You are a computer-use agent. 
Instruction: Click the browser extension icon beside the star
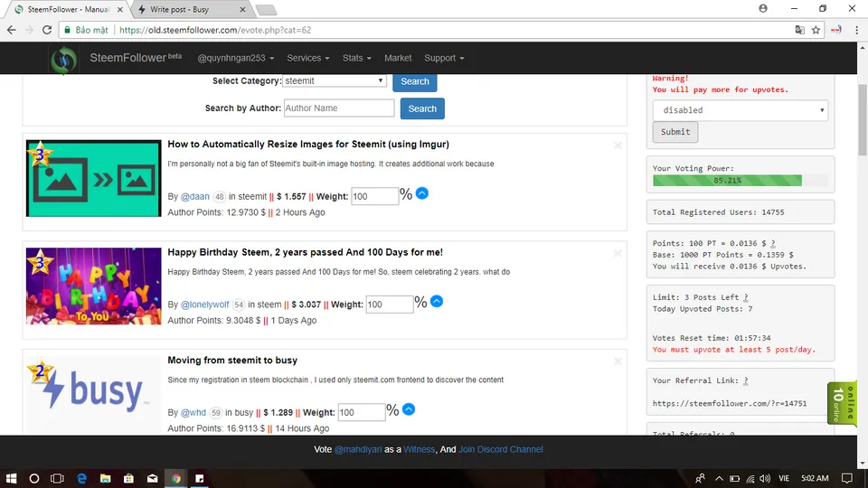click(835, 30)
